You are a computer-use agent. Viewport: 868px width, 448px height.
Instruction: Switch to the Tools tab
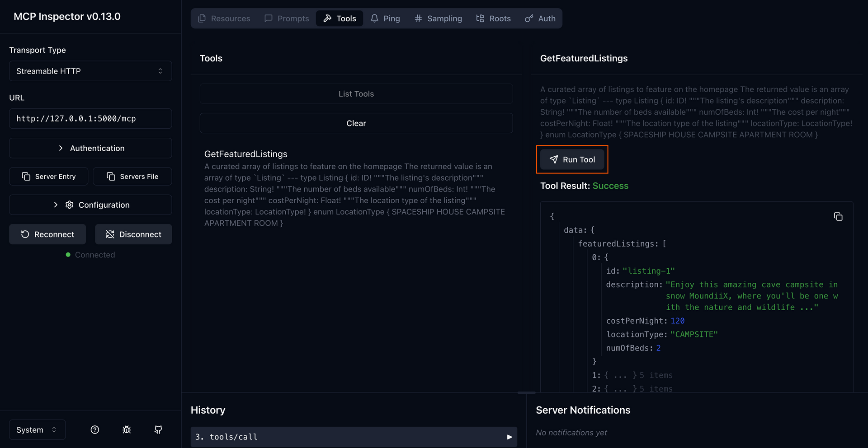340,19
